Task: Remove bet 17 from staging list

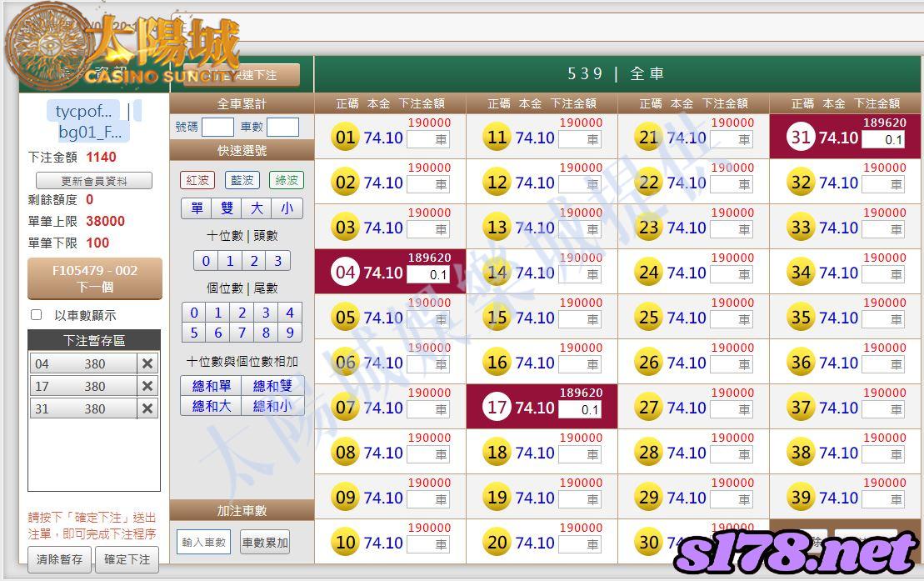Action: (x=147, y=386)
